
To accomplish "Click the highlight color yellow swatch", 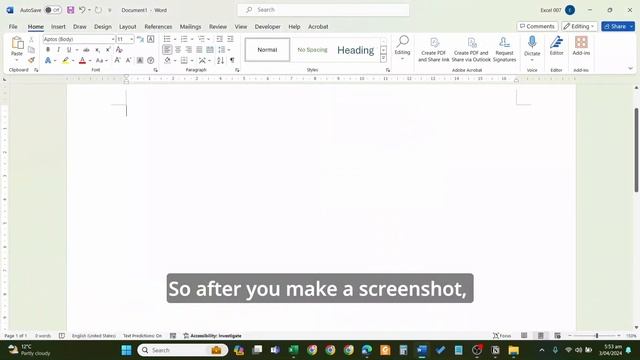I will click(65, 61).
